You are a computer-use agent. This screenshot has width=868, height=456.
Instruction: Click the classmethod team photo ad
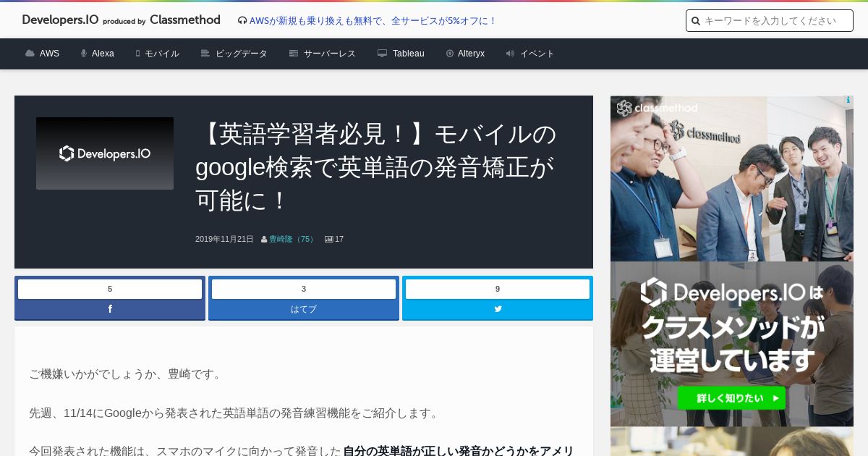[x=732, y=179]
